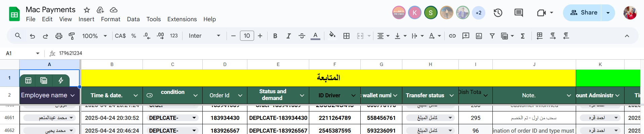Expand the Employee name column filter
Viewport: 644px width, 134px height.
pos(73,96)
